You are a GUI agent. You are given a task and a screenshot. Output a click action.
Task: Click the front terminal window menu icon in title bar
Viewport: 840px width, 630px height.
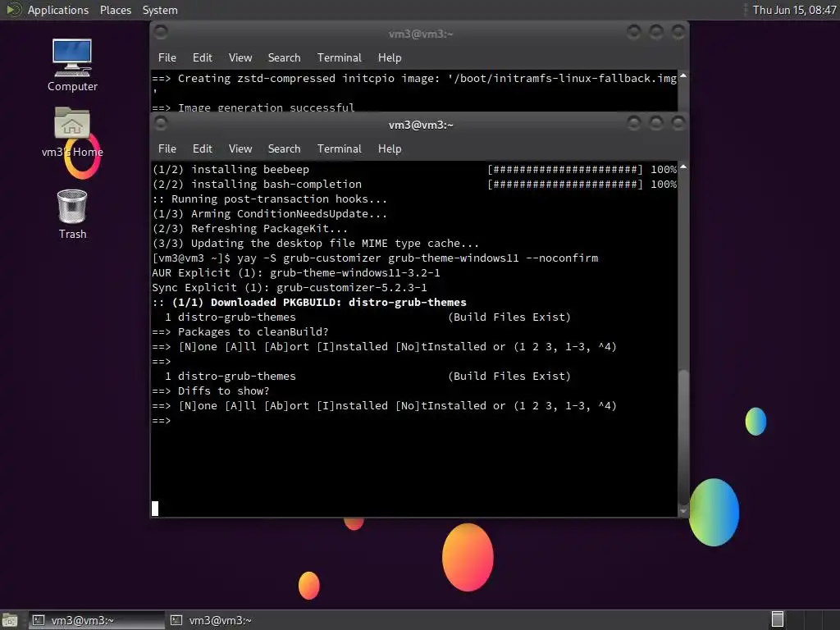(x=161, y=124)
